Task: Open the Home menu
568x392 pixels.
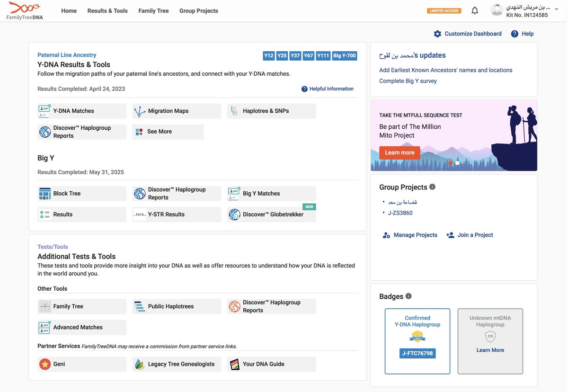Action: [69, 11]
